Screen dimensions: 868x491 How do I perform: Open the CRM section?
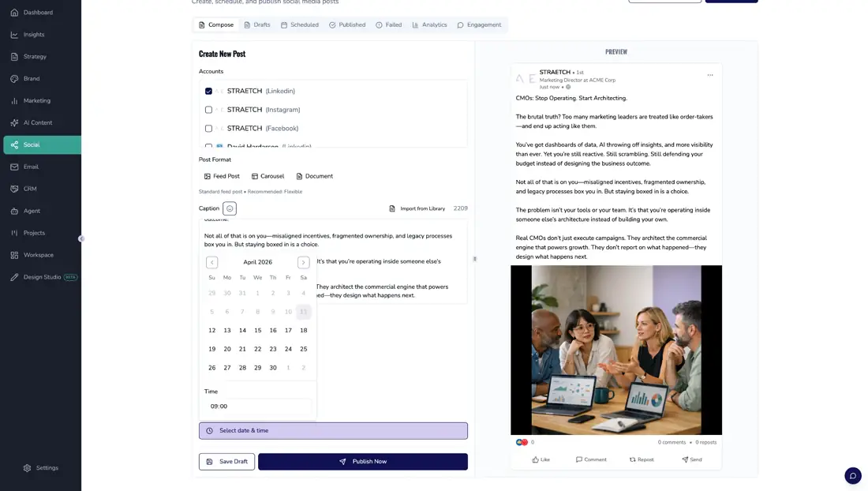(x=40, y=189)
